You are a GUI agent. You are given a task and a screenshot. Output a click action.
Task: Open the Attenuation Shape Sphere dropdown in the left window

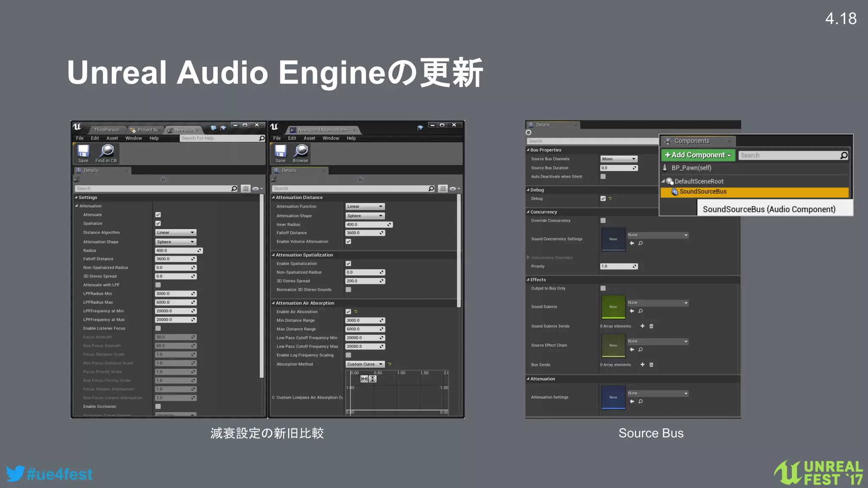tap(175, 242)
